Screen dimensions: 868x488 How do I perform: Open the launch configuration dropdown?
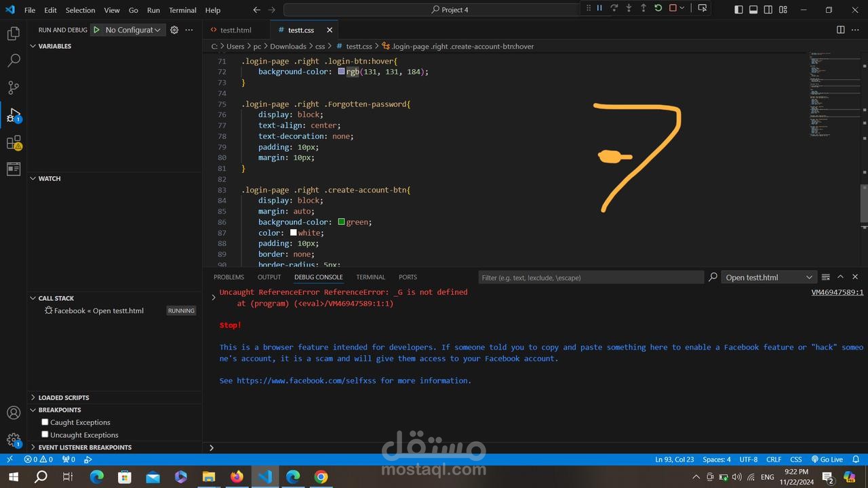click(x=132, y=30)
